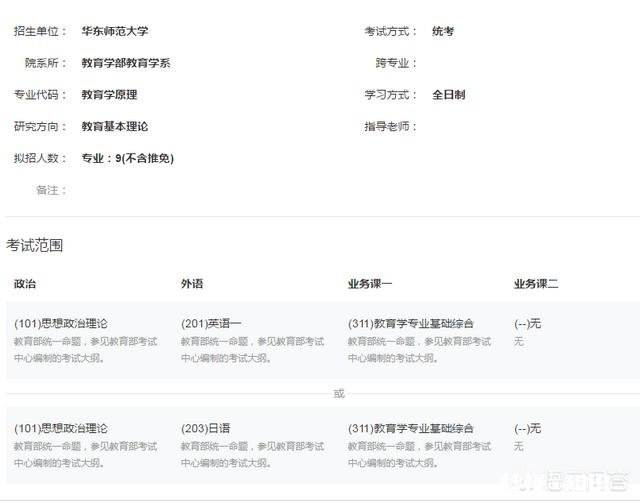Click the 院系所 label
Viewport: 640px width, 503px height.
[x=45, y=63]
